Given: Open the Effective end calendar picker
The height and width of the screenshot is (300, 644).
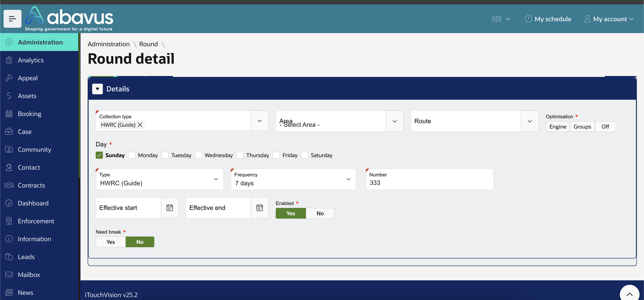Looking at the screenshot, I should 260,208.
